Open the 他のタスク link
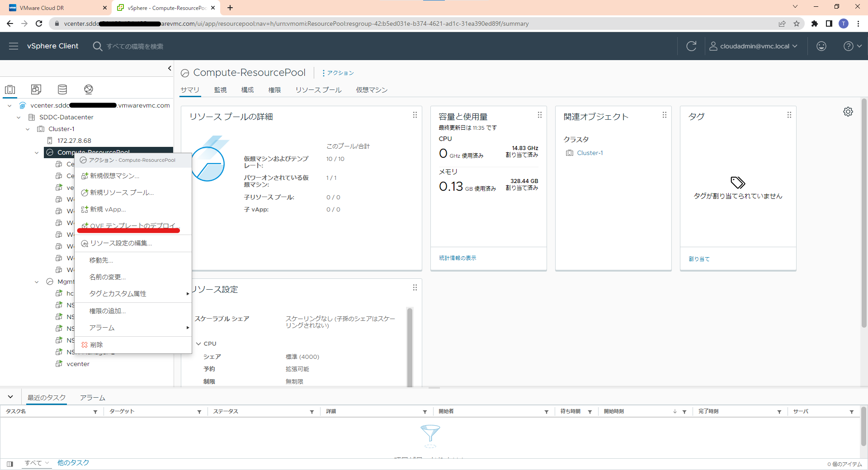The height and width of the screenshot is (470, 868). (73, 463)
